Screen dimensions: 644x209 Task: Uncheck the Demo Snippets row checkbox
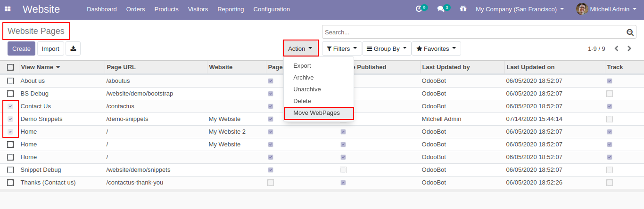coord(10,119)
